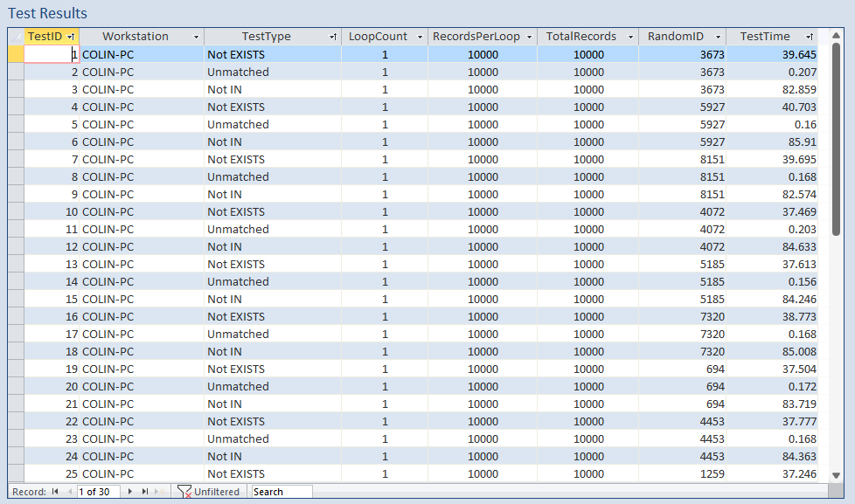
Task: Click the TotalRecords cell in TestID 10 row
Action: pos(588,212)
